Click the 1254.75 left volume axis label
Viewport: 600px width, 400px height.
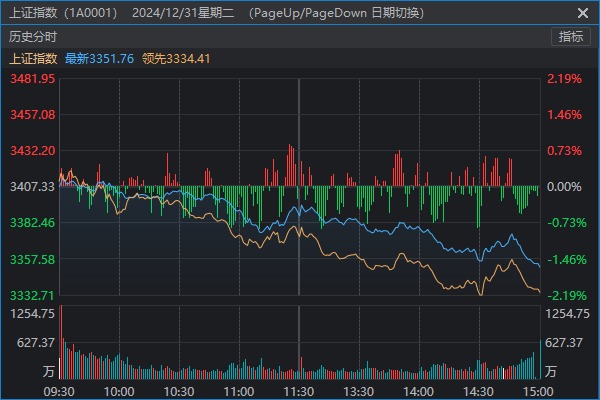(30, 314)
